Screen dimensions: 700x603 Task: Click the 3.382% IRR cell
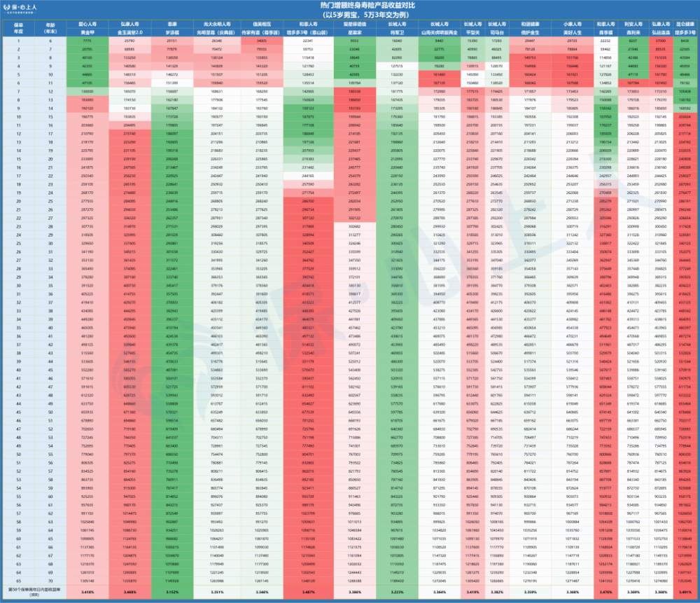[497, 592]
